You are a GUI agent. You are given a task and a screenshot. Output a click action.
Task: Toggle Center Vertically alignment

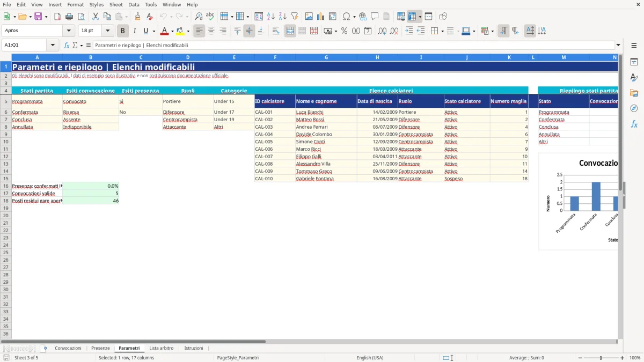249,31
